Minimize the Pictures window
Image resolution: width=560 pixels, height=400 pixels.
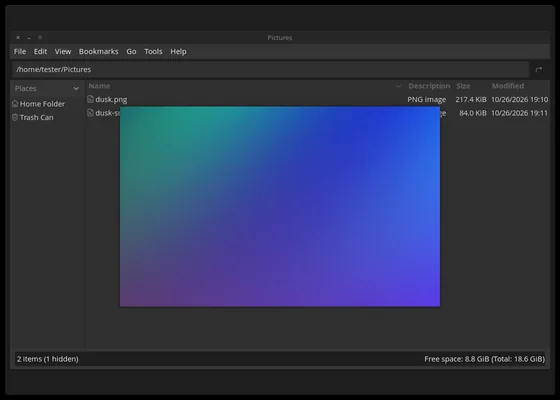tap(29, 38)
